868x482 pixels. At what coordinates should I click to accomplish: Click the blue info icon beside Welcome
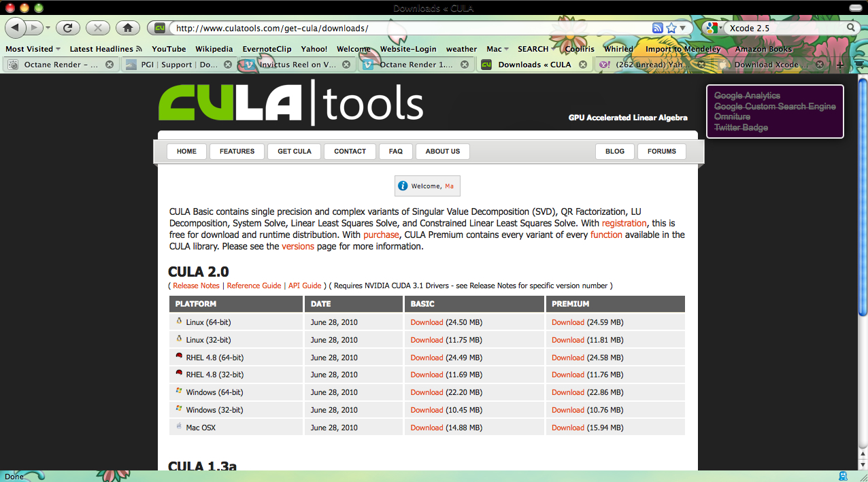(403, 186)
